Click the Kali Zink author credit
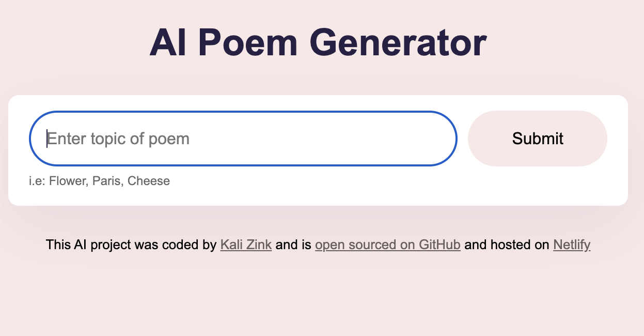The width and height of the screenshot is (644, 336). pos(246,245)
